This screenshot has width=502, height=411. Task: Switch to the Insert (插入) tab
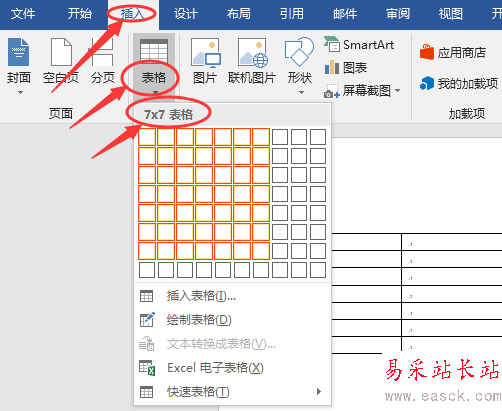point(132,14)
